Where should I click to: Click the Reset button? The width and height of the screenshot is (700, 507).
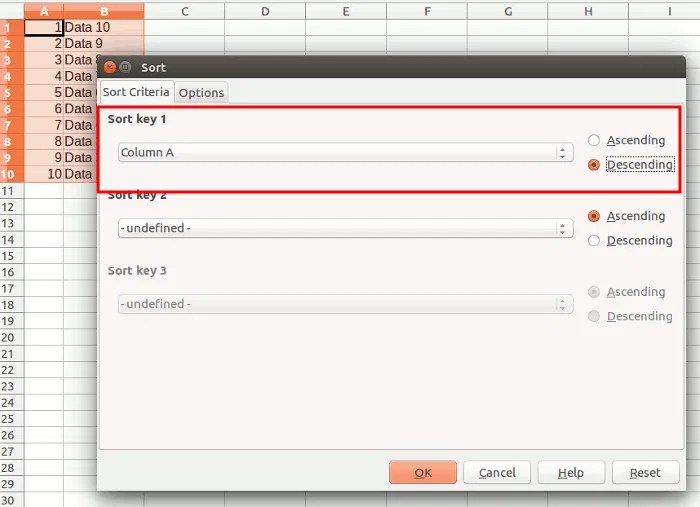[x=646, y=473]
